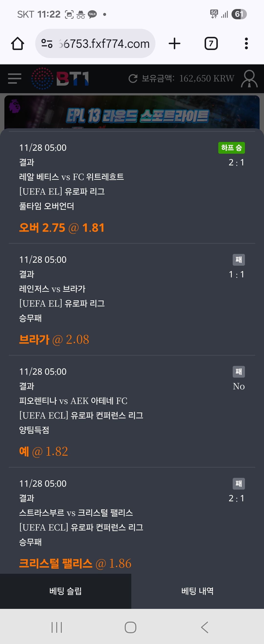
Task: Open the tab switcher showing 7 tabs
Action: (x=211, y=43)
